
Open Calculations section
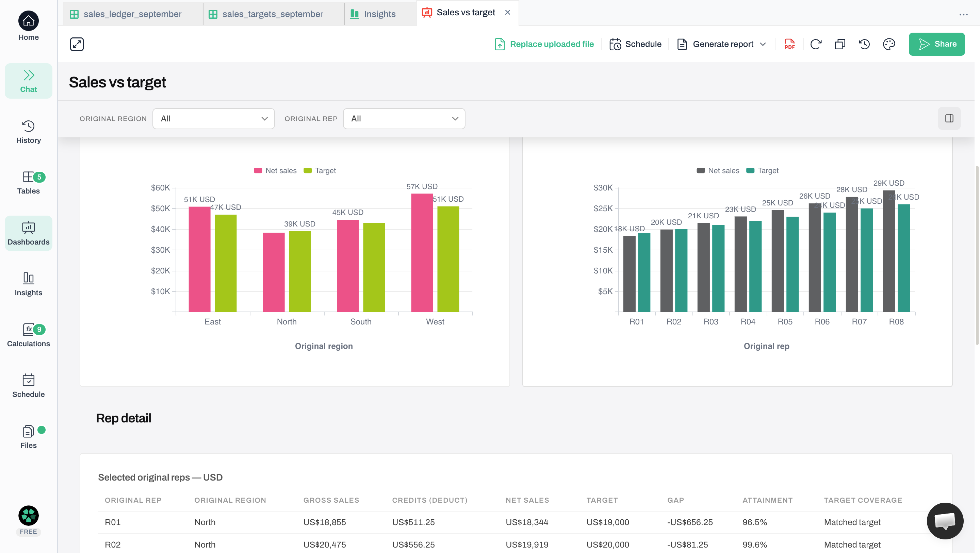click(29, 335)
